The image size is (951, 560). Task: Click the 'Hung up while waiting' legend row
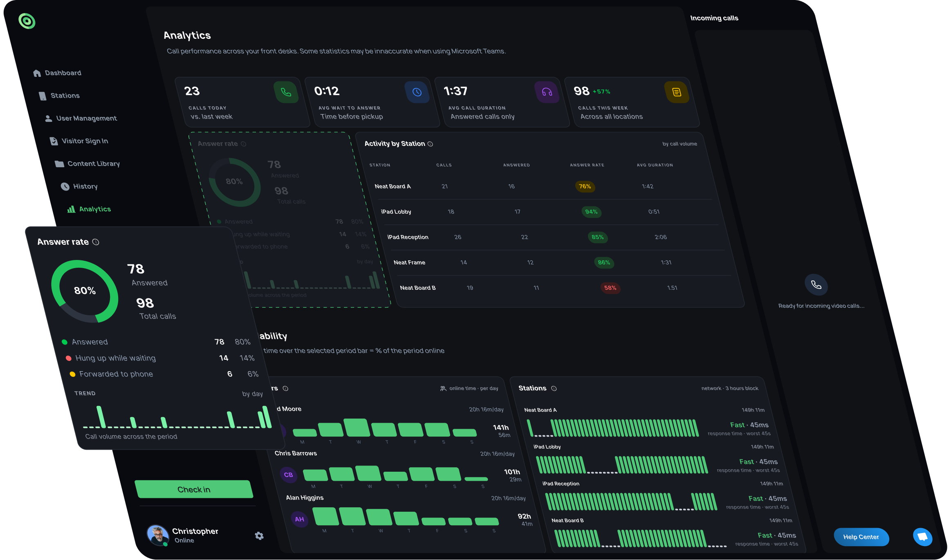point(161,358)
